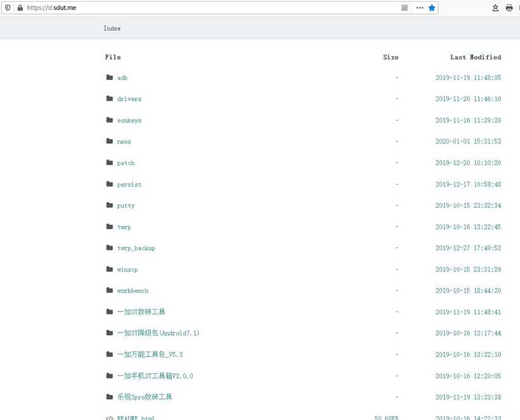
Task: Open the 乐视3pro救砖工具 folder
Action: 145,397
